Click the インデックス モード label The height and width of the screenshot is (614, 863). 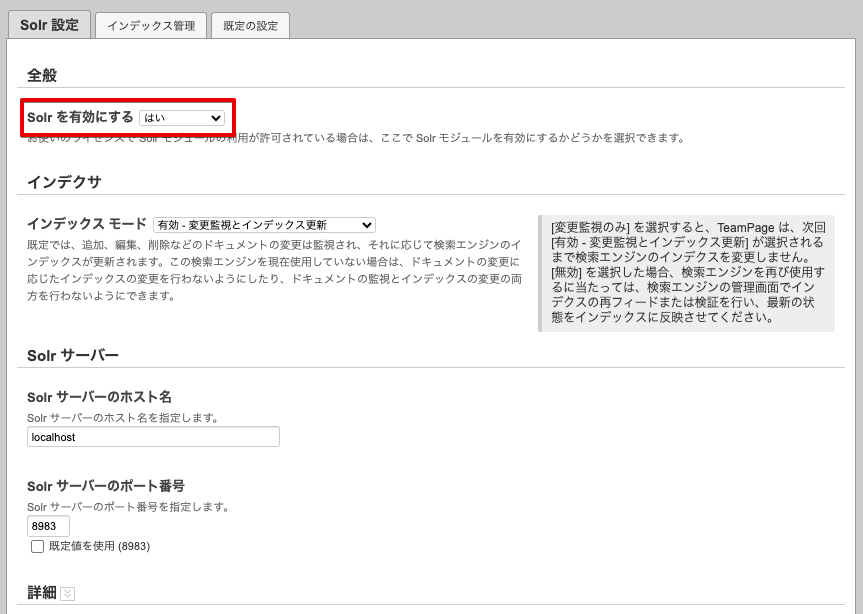[x=87, y=224]
